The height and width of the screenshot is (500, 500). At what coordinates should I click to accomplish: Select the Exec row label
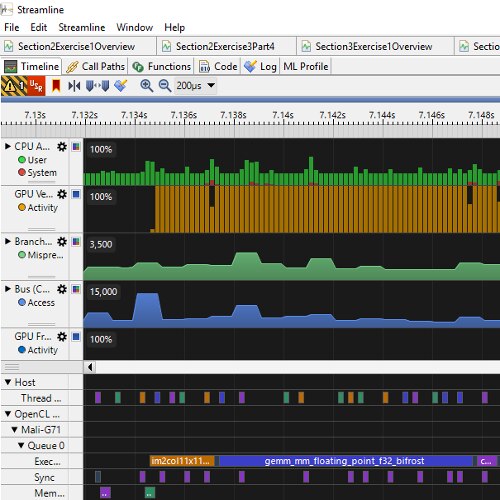pyautogui.click(x=47, y=461)
